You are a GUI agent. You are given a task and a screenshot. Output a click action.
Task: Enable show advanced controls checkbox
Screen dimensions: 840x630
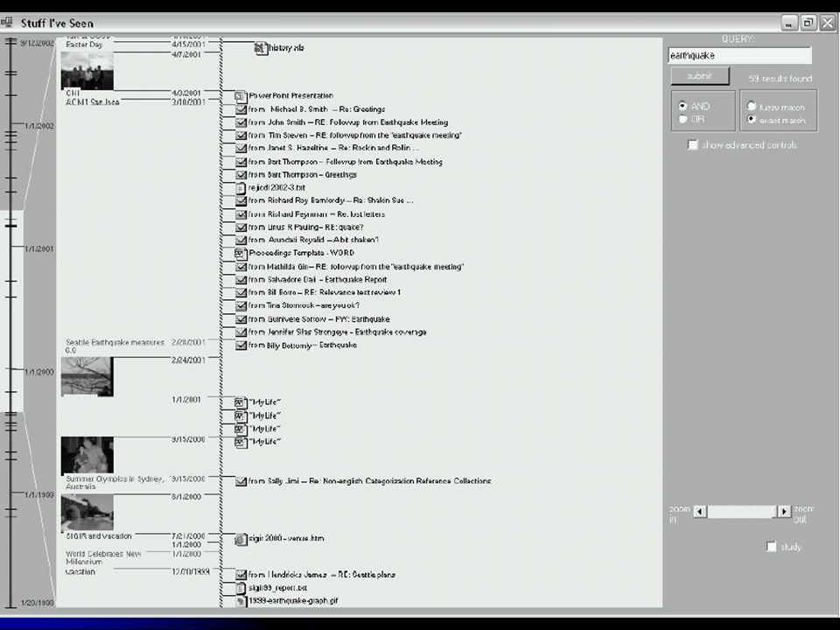(x=693, y=144)
